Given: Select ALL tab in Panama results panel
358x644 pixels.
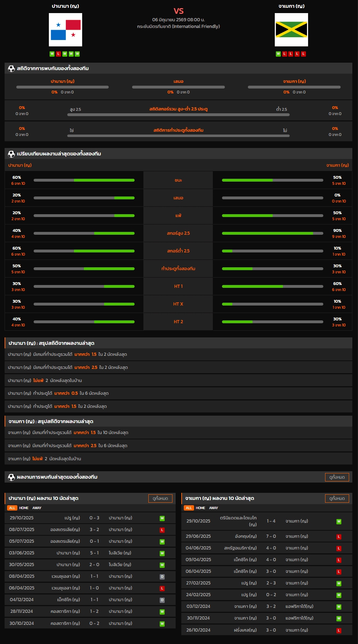Looking at the screenshot, I should coord(12,508).
